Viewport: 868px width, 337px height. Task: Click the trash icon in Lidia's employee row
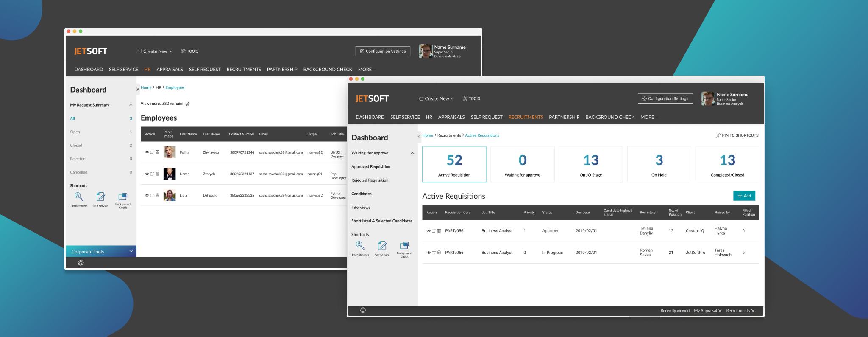pos(157,195)
